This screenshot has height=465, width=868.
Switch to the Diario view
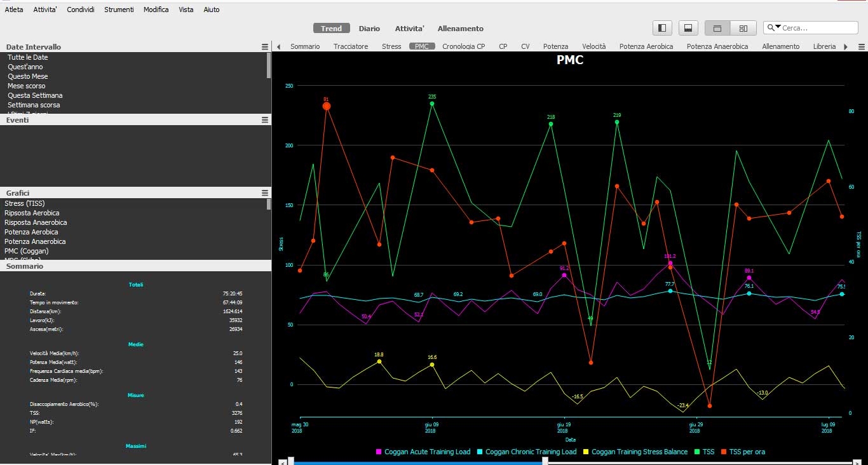tap(369, 29)
